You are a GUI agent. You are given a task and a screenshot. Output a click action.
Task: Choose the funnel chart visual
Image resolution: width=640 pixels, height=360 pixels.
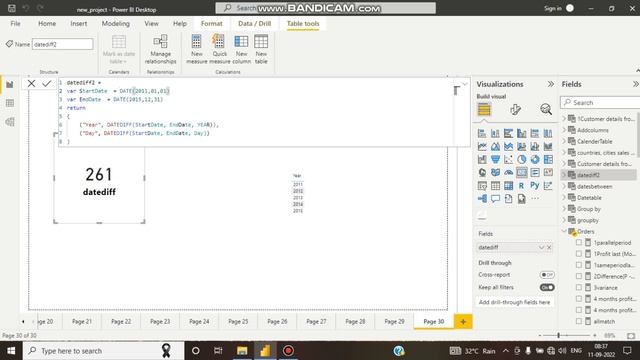(x=495, y=159)
